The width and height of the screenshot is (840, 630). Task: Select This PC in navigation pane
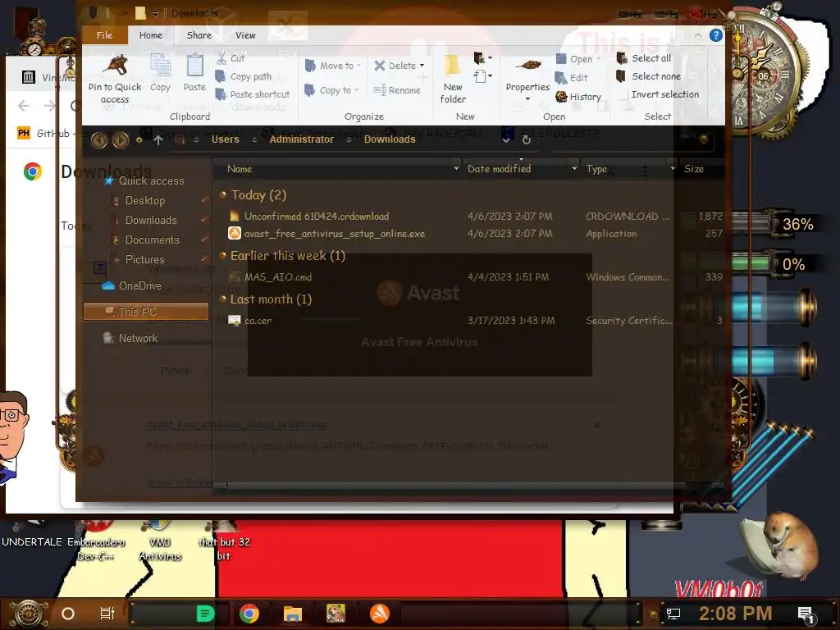coord(146,311)
